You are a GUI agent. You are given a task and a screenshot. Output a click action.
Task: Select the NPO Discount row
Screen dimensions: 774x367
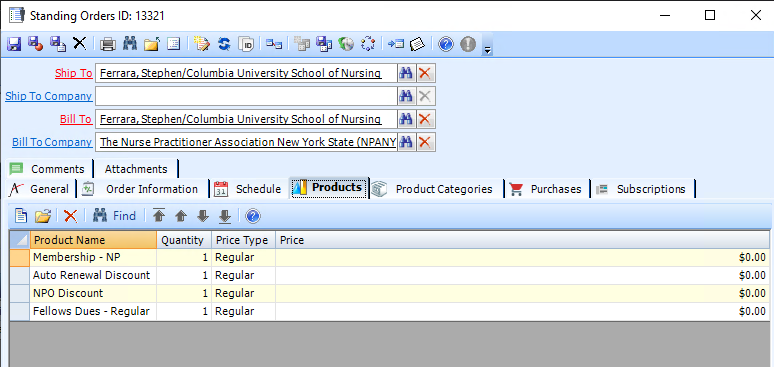pos(389,293)
